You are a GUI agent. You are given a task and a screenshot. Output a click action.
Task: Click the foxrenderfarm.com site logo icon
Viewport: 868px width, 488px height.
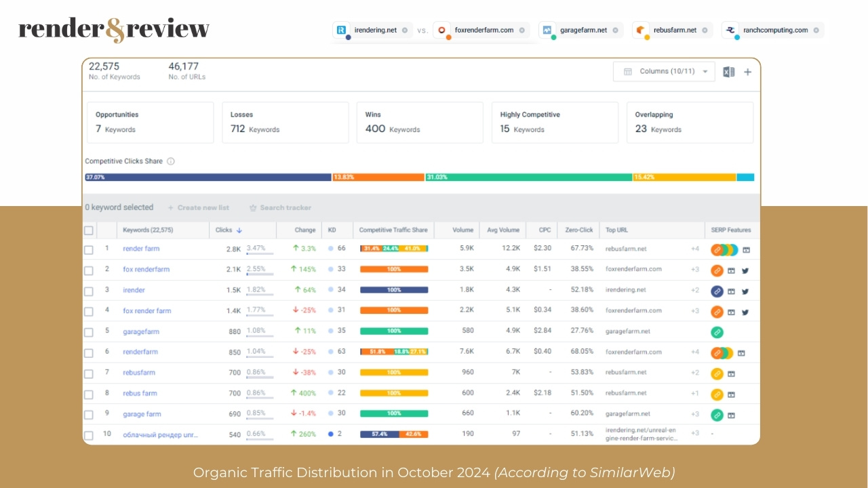[442, 30]
